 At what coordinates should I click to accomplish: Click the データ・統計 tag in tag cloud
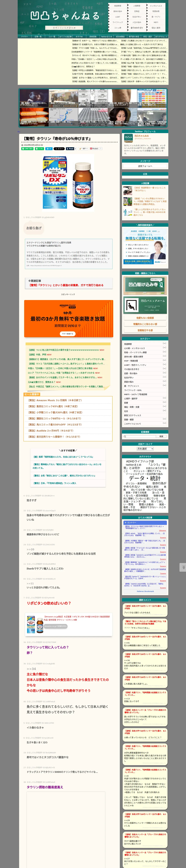[145, 478]
